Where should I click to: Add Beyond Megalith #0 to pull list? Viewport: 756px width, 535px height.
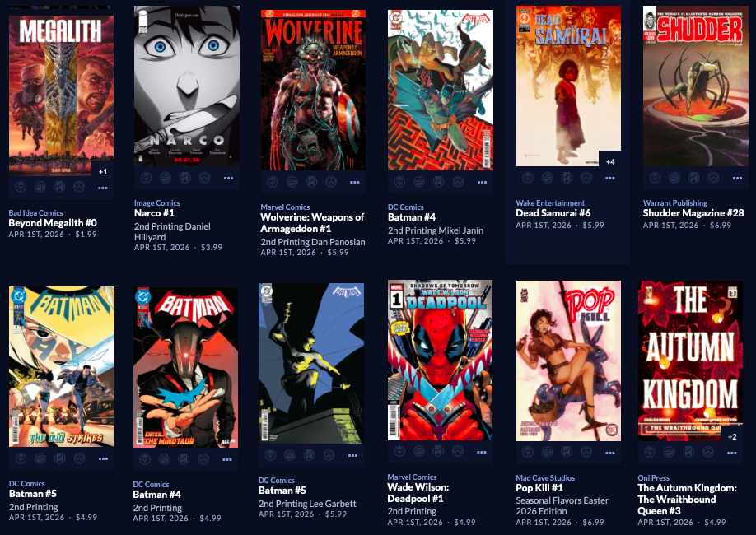(21, 187)
